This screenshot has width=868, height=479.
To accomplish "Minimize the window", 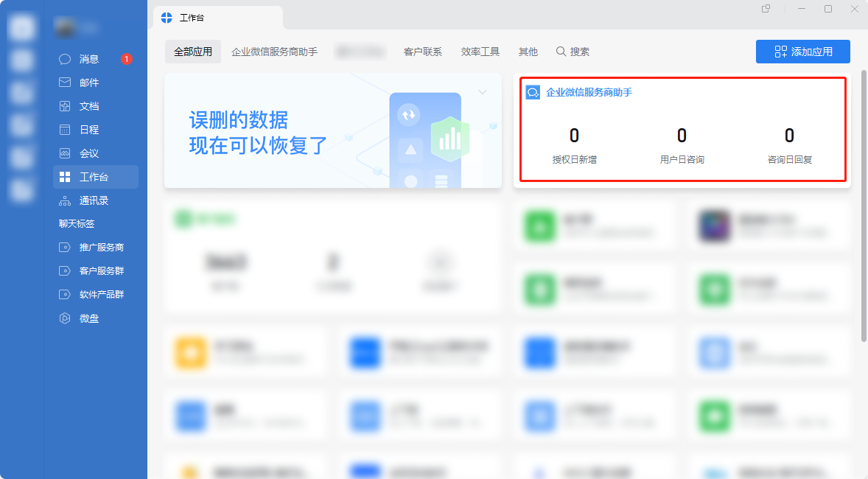I will 802,9.
